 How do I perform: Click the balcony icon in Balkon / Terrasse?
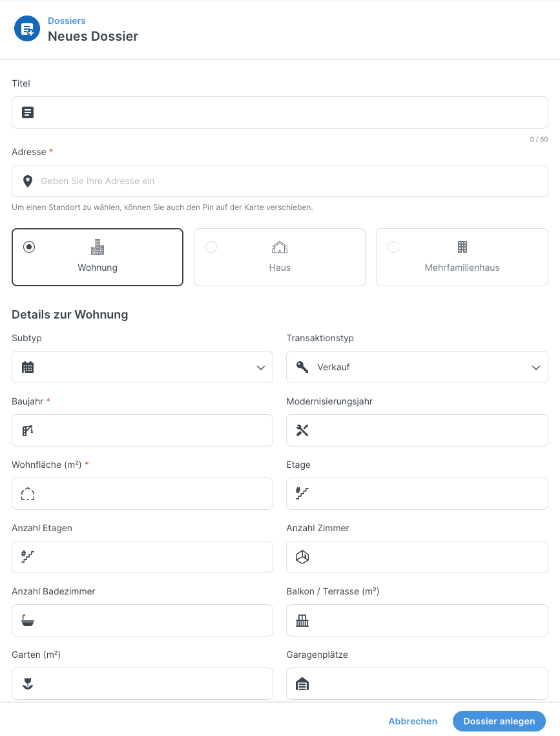coord(302,620)
